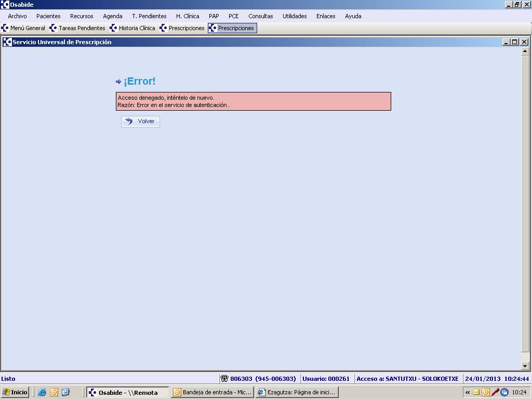Switch to the Tareas Pendientes tab
The image size is (532, 399).
tap(77, 28)
